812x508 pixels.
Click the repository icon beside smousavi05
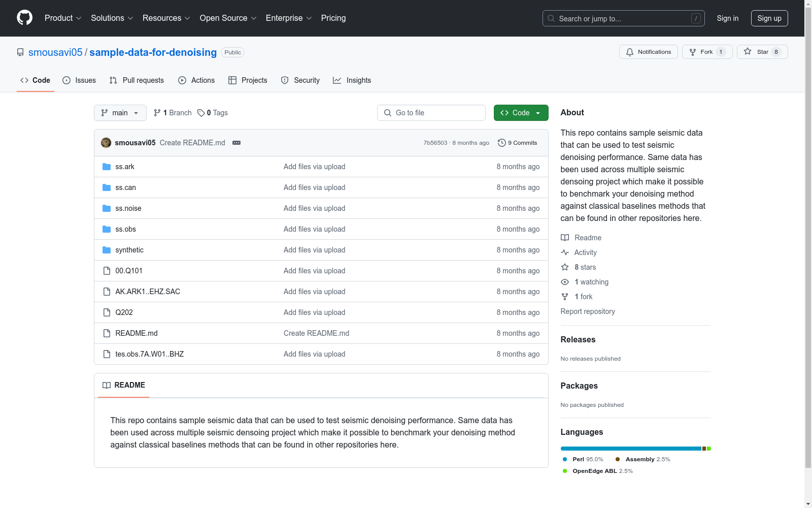[20, 52]
